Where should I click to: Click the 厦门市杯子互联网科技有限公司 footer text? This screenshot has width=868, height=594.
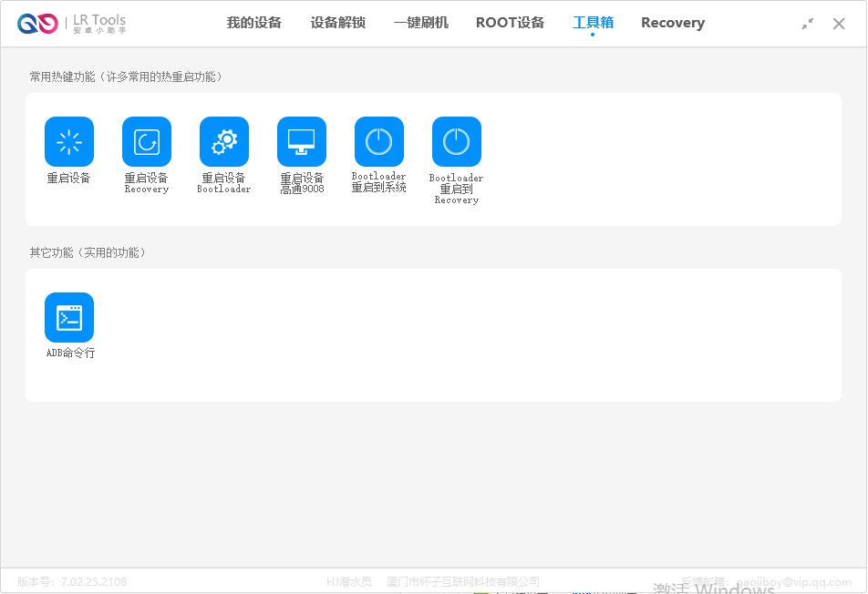(463, 581)
